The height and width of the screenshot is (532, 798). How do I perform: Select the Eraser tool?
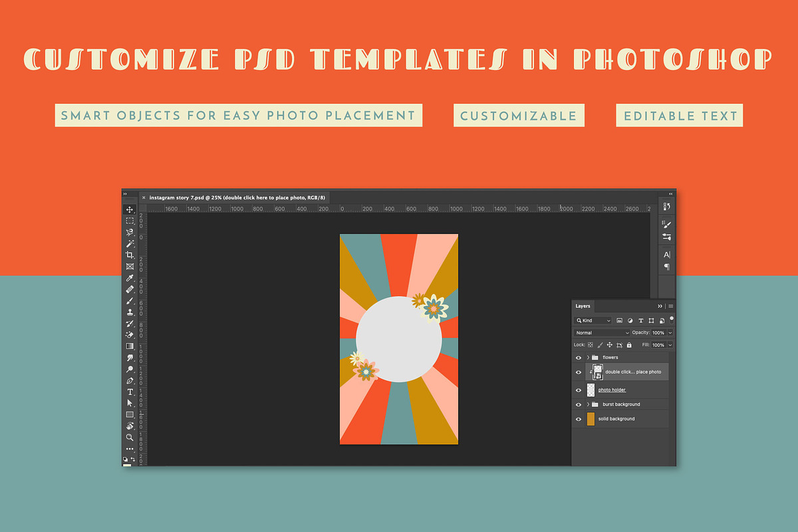click(130, 334)
